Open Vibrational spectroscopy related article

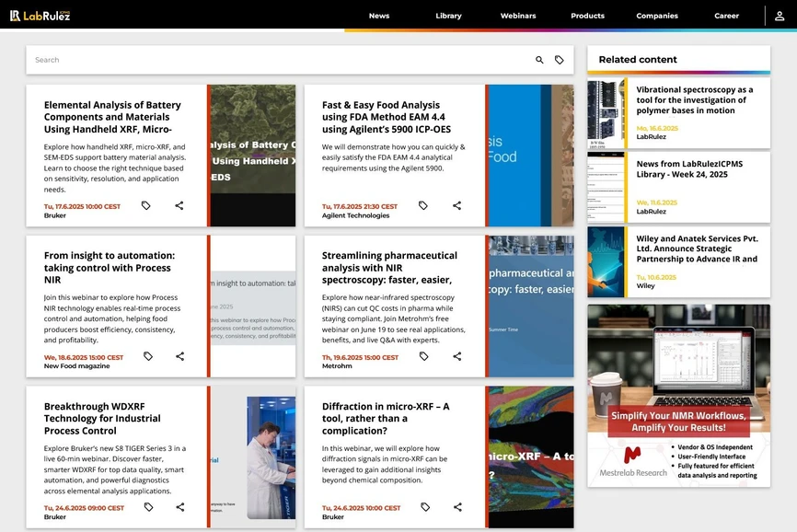[694, 100]
